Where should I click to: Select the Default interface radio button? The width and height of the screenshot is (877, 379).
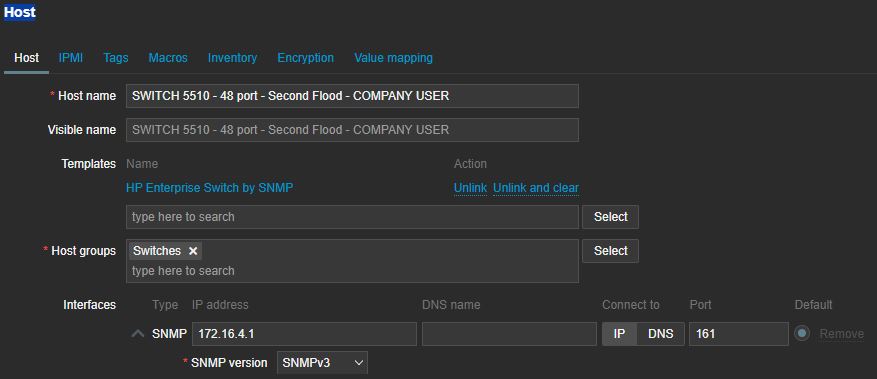802,334
